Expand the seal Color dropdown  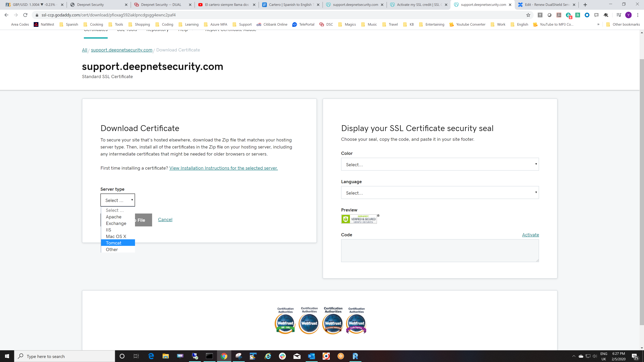(440, 164)
